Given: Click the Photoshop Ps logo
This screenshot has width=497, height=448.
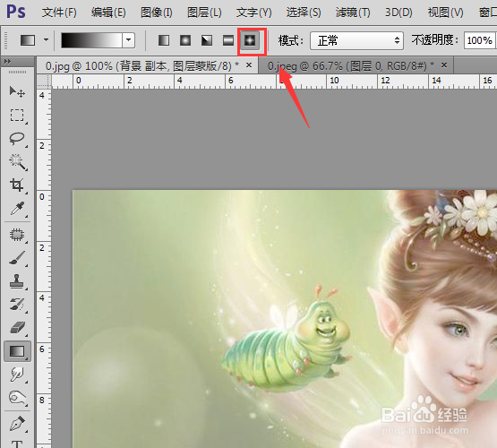Looking at the screenshot, I should pos(16,12).
